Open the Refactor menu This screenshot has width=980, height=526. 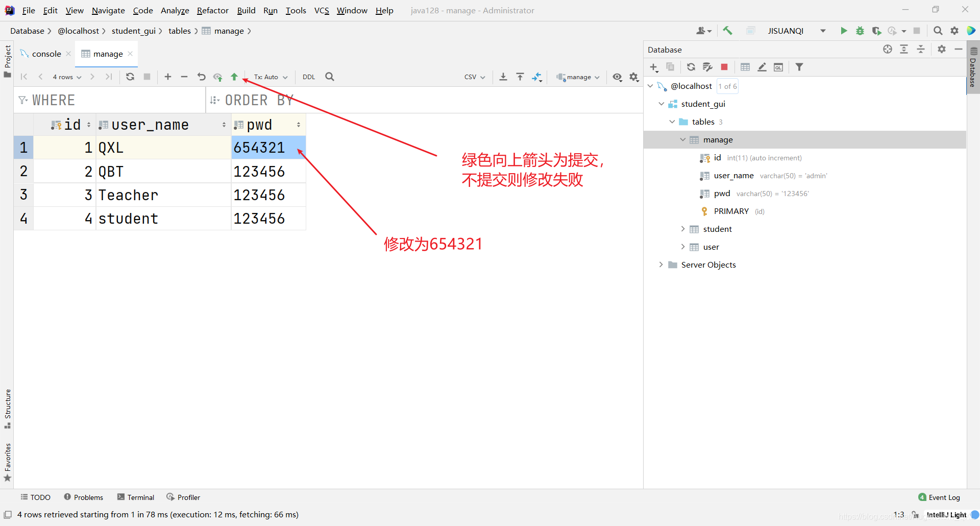pyautogui.click(x=213, y=10)
